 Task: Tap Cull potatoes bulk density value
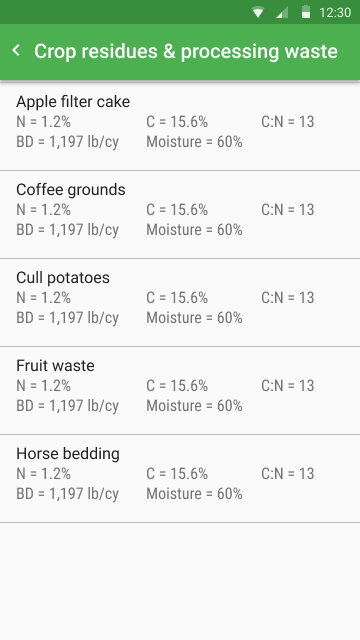tap(67, 318)
